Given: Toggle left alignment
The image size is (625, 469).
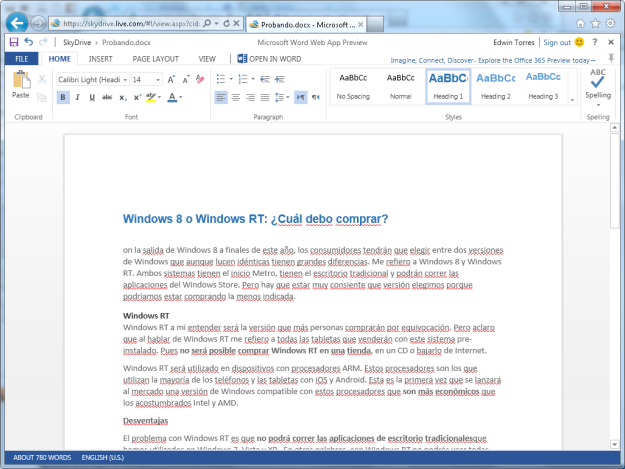Looking at the screenshot, I should [221, 98].
